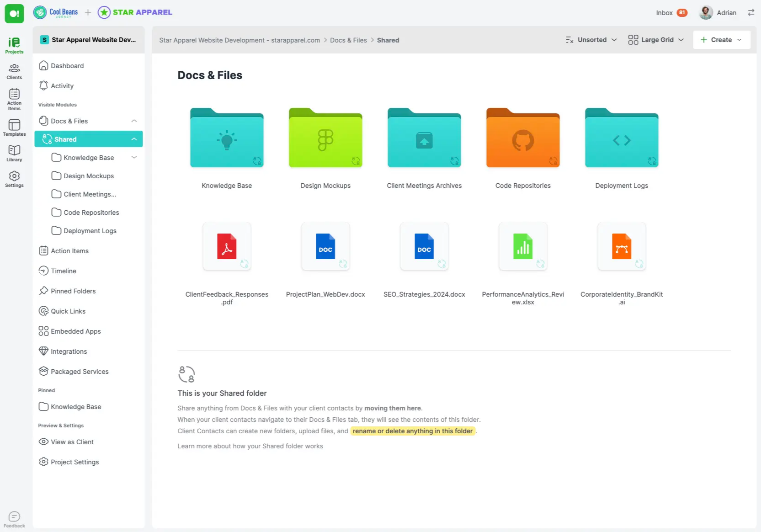This screenshot has height=532, width=761.
Task: Collapse the Shared folder tree
Action: (134, 139)
